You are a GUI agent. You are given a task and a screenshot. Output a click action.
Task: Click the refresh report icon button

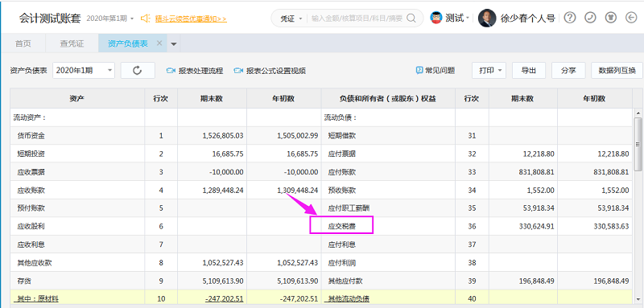138,71
